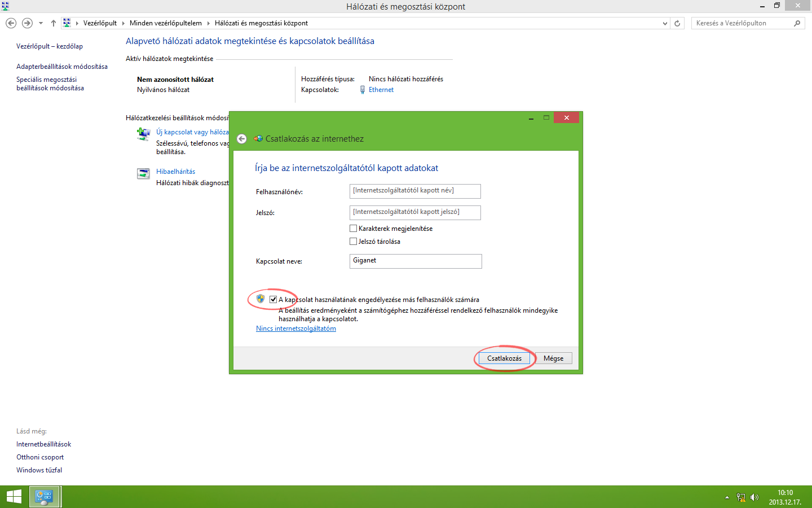
Task: Click the network status icon in the tray
Action: point(740,497)
